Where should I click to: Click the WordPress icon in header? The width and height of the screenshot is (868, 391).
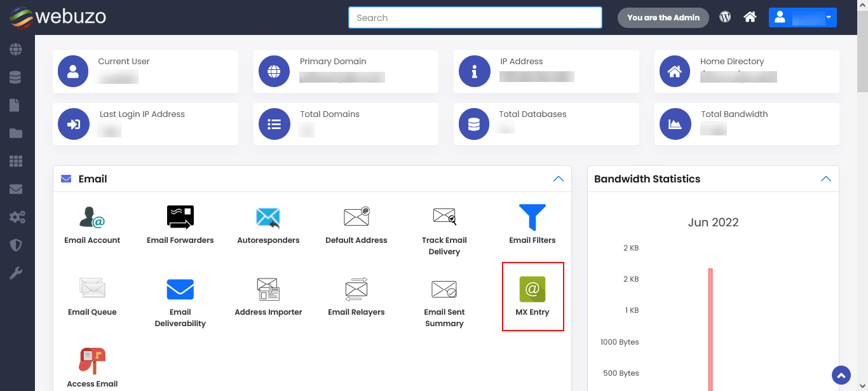(725, 18)
